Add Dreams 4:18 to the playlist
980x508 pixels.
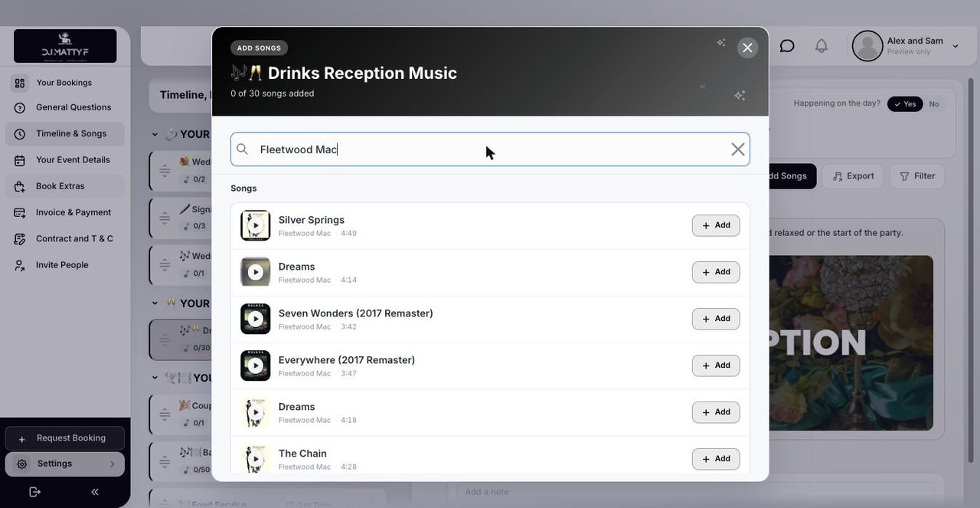tap(716, 412)
